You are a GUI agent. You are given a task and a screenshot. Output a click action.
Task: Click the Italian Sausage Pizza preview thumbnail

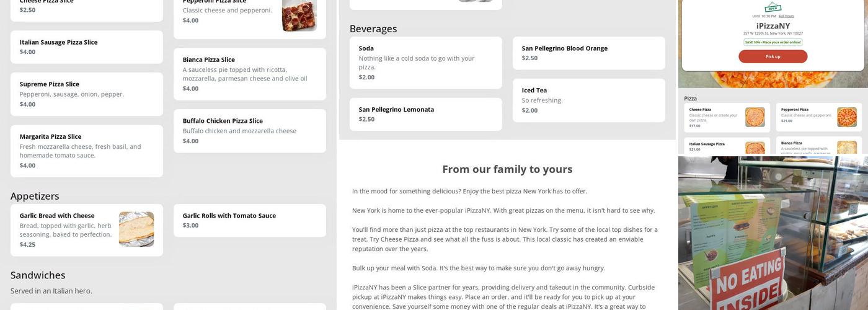pyautogui.click(x=755, y=148)
